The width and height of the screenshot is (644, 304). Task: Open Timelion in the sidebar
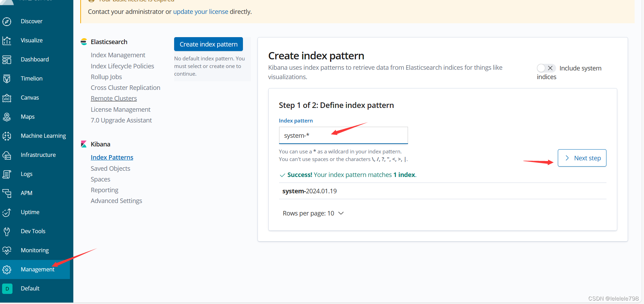(x=32, y=78)
